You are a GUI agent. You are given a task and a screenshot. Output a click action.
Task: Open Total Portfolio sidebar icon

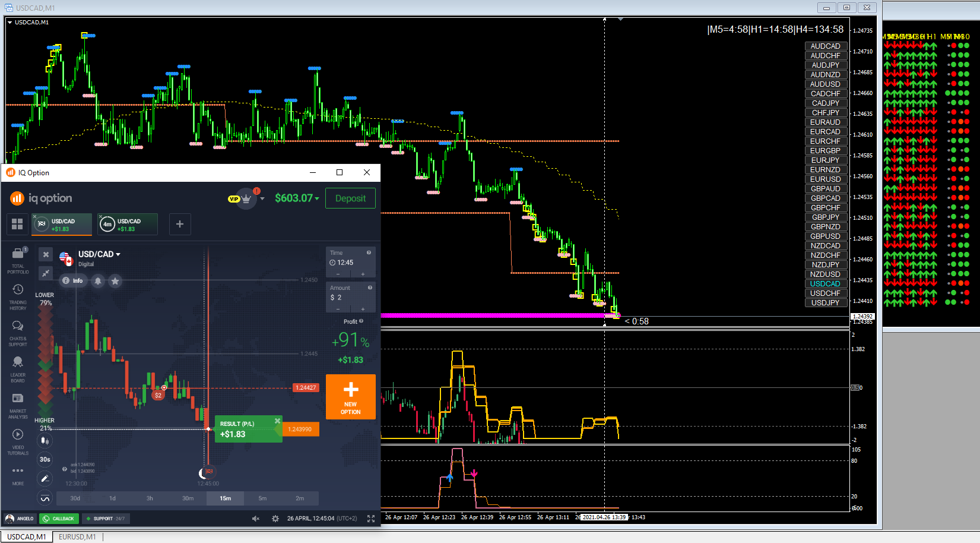pyautogui.click(x=18, y=260)
